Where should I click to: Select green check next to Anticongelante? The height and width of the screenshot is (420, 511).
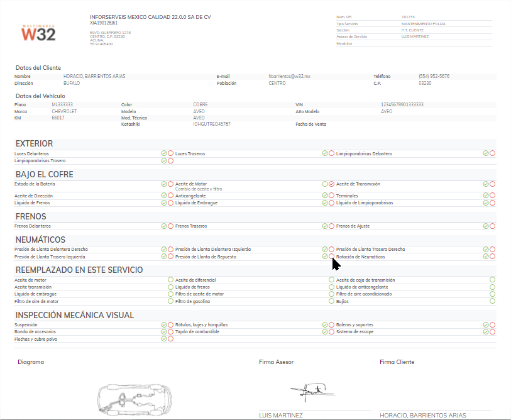pyautogui.click(x=325, y=196)
